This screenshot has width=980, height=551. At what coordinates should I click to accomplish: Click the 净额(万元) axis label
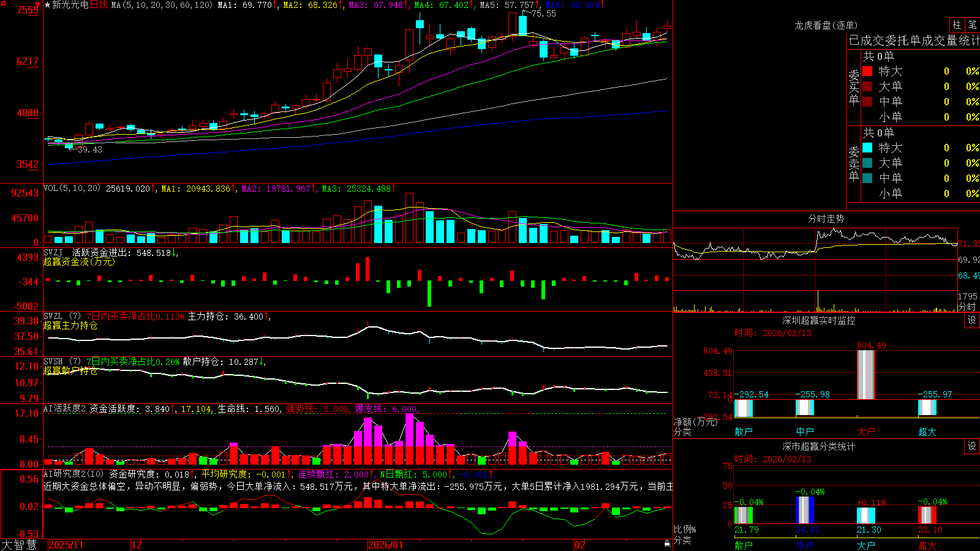pyautogui.click(x=695, y=422)
